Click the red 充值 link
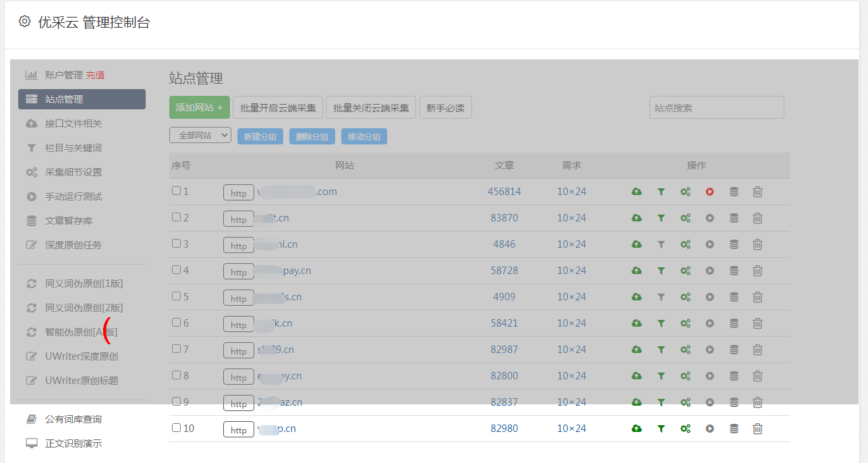The width and height of the screenshot is (868, 463). pos(95,75)
